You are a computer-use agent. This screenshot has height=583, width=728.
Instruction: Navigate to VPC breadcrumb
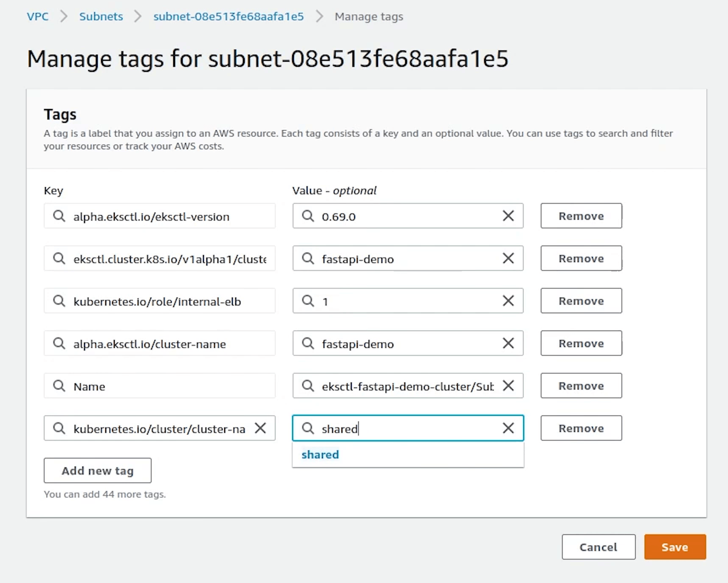point(38,17)
